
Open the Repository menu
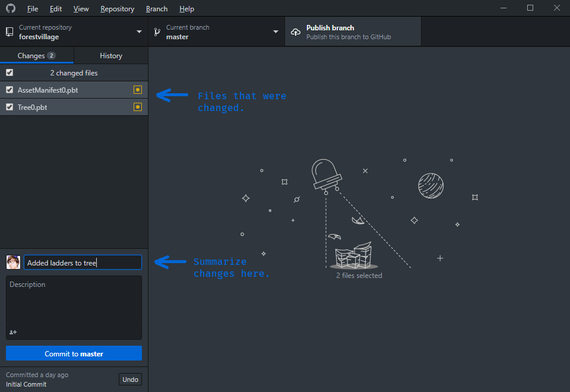(x=117, y=9)
